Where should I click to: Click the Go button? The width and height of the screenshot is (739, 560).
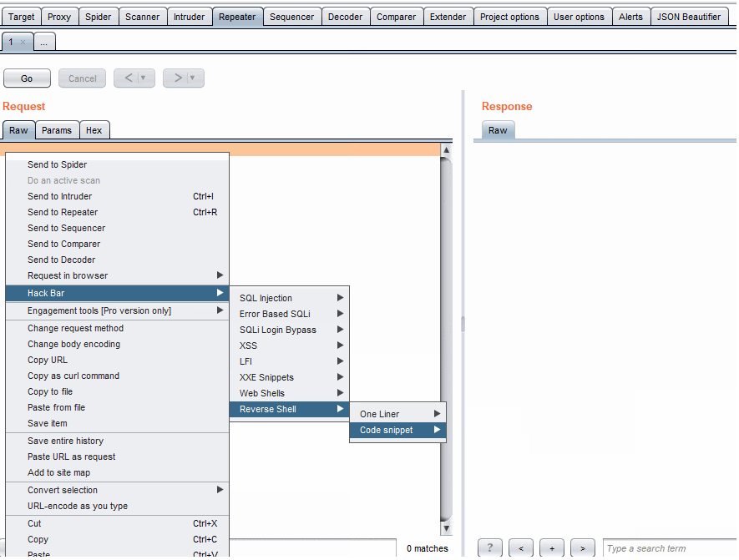click(x=27, y=78)
